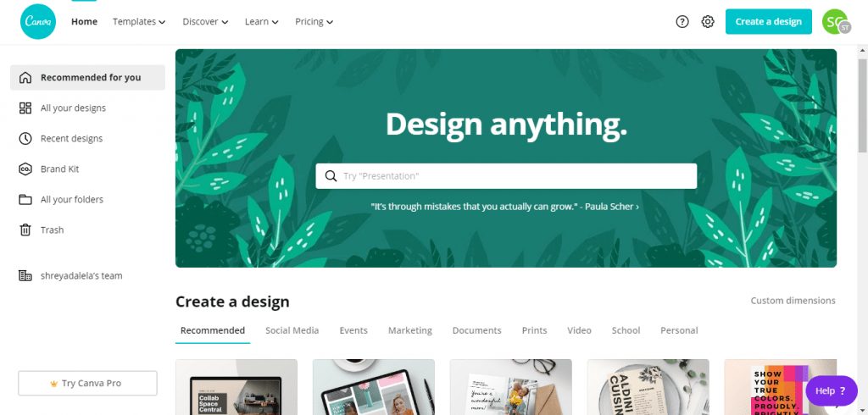The image size is (868, 415).
Task: Click Try Canva Pro button
Action: 87,383
